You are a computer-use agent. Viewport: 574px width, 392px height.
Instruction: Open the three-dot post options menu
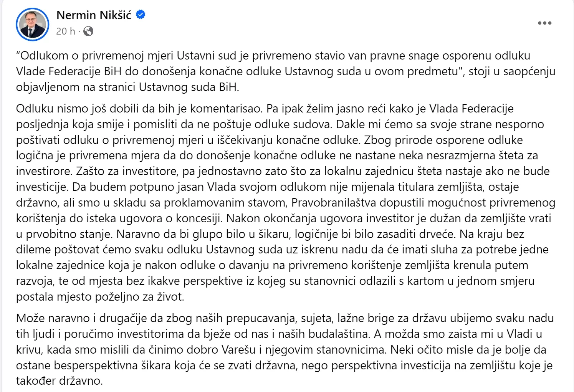(x=544, y=23)
